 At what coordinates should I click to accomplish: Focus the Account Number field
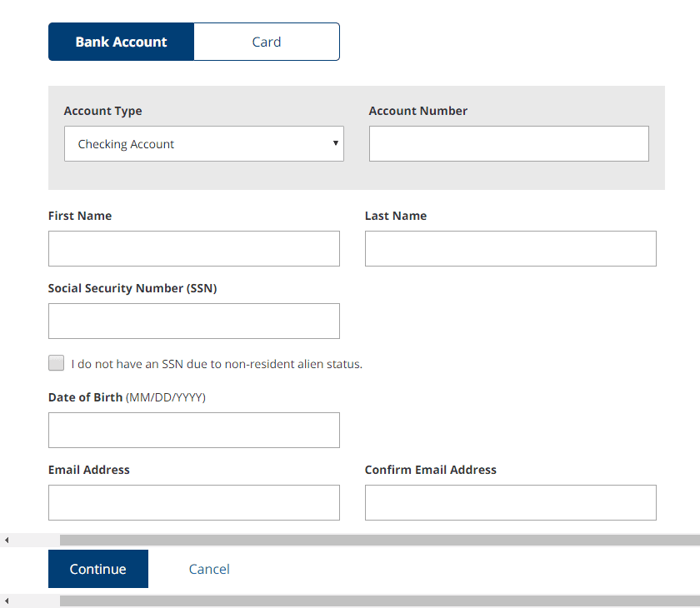pos(509,143)
